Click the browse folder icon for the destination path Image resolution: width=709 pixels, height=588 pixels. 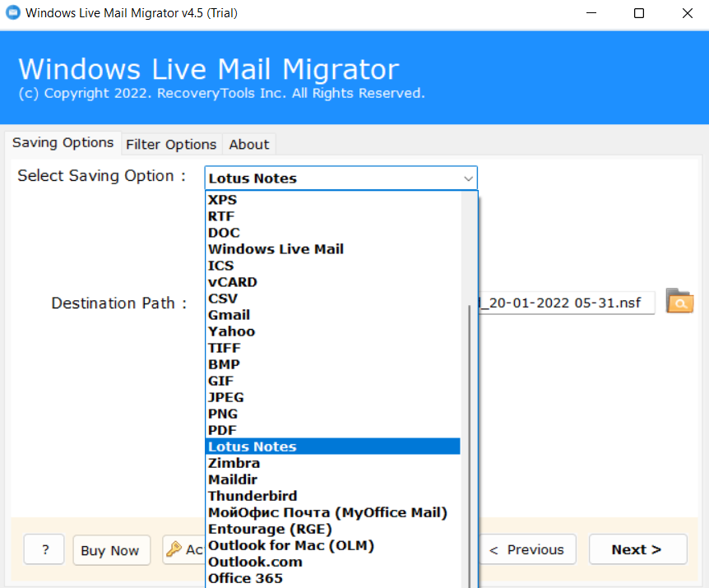click(679, 301)
